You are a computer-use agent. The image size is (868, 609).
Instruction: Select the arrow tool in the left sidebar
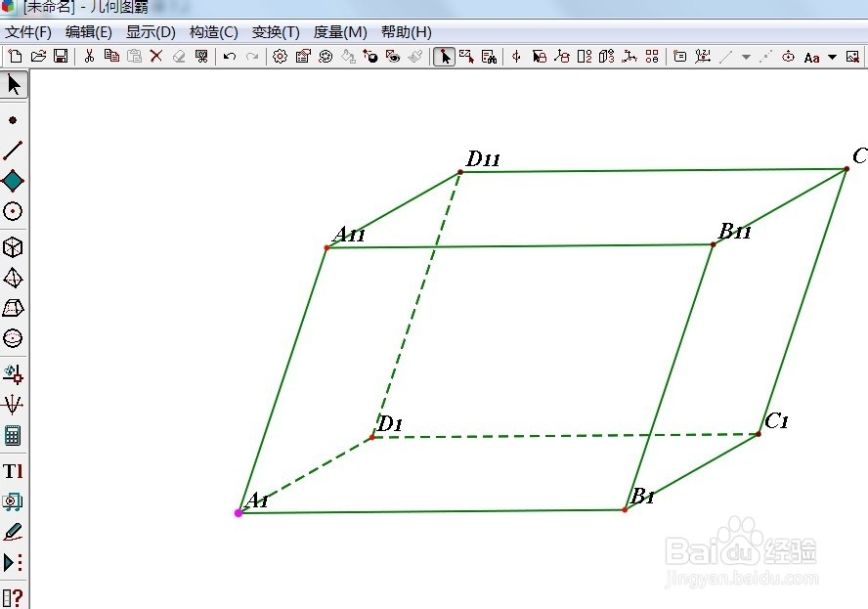14,85
